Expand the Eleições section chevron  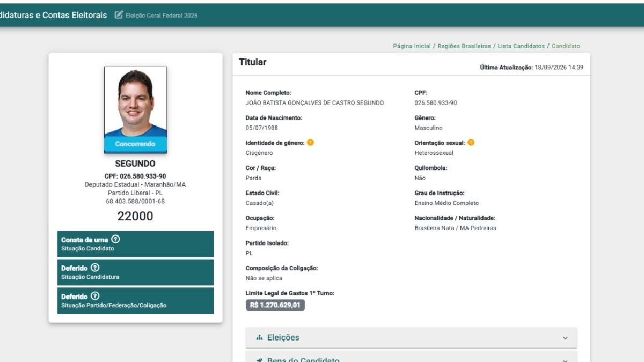(x=565, y=338)
